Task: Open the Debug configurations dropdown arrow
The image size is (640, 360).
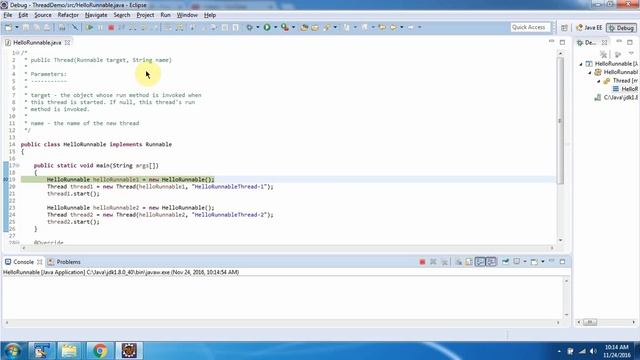Action: (x=258, y=27)
